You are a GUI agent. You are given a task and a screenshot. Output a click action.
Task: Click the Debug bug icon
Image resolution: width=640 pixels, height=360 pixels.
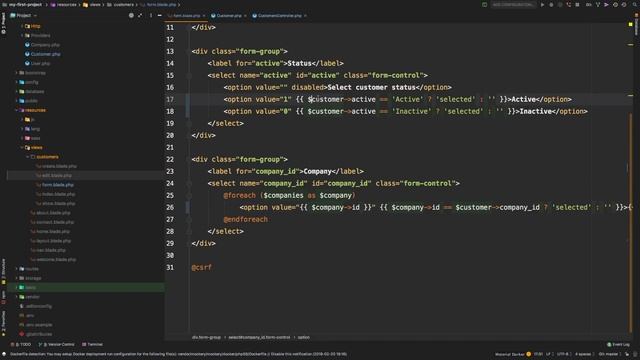point(551,5)
